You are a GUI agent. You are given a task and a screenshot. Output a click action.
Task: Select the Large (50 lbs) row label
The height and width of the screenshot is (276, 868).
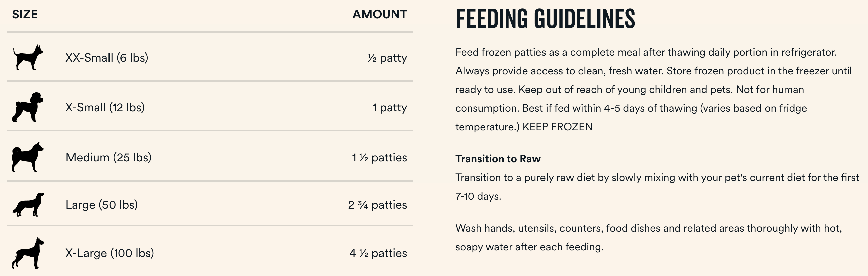coord(101,205)
